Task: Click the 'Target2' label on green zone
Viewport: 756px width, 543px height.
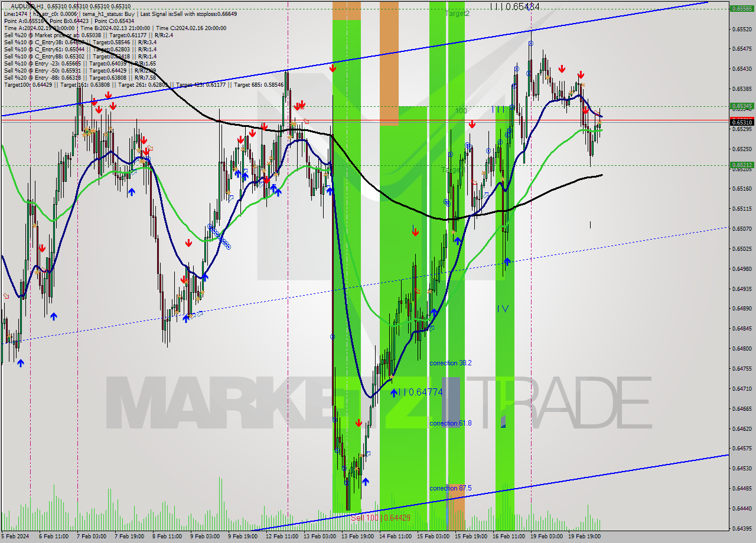Action: (457, 13)
